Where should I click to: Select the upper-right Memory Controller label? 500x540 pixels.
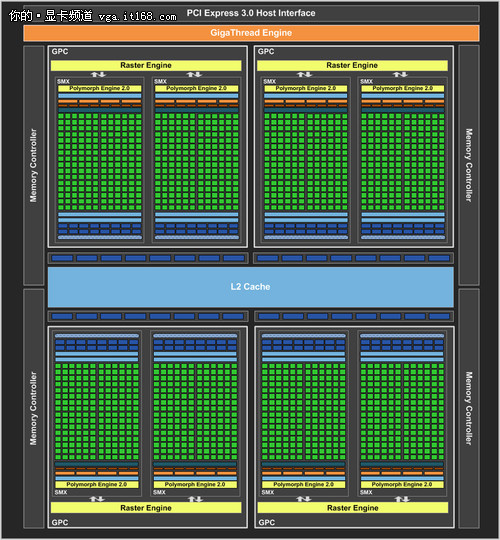point(469,166)
